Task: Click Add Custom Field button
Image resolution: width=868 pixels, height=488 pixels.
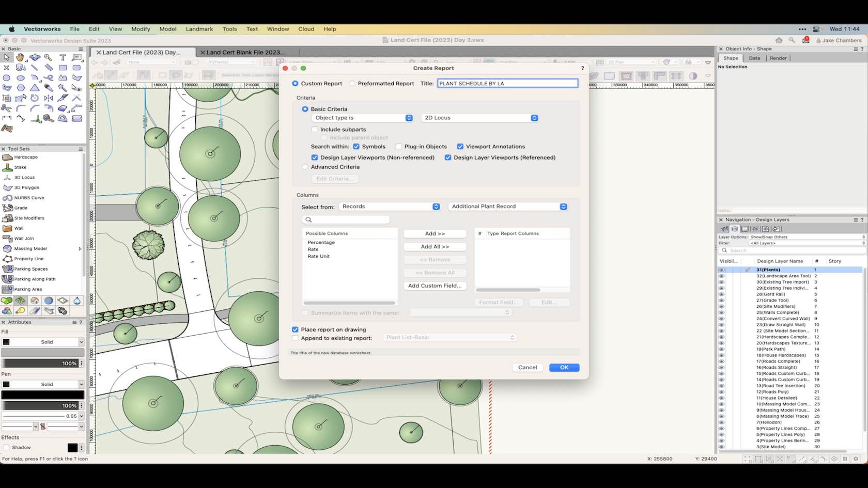Action: (435, 286)
